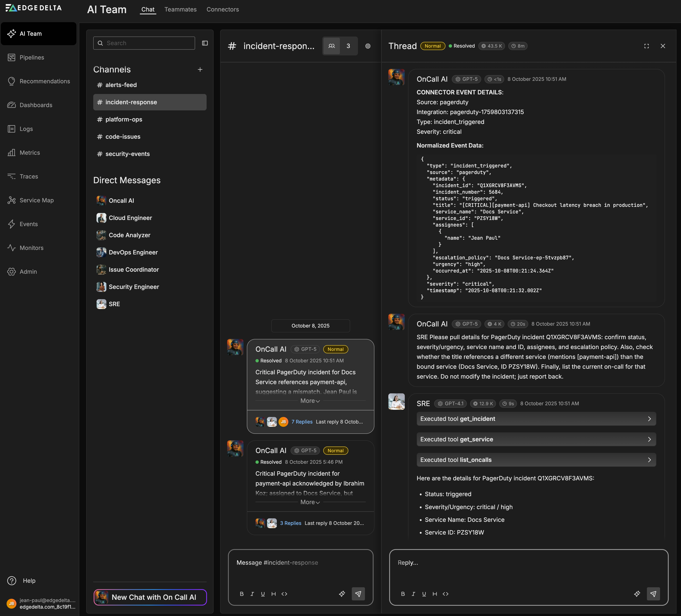
Task: Click the channel Search field
Action: 144,43
